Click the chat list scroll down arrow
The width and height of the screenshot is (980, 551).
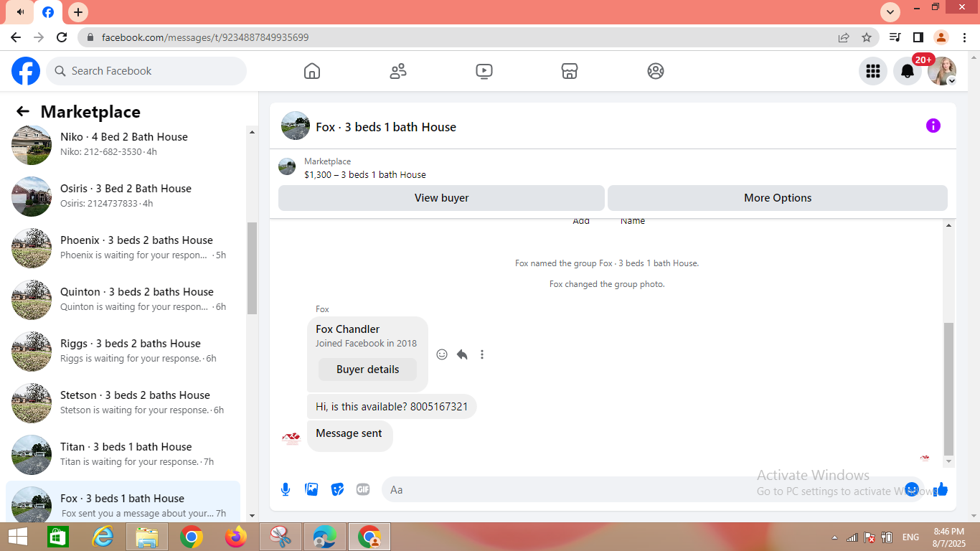pyautogui.click(x=252, y=515)
